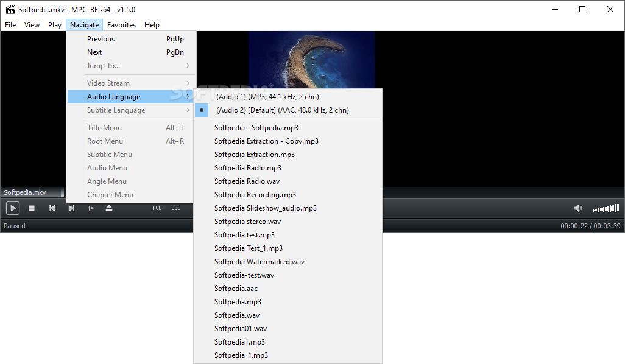Choose Softpedia1.mp3

click(x=288, y=342)
